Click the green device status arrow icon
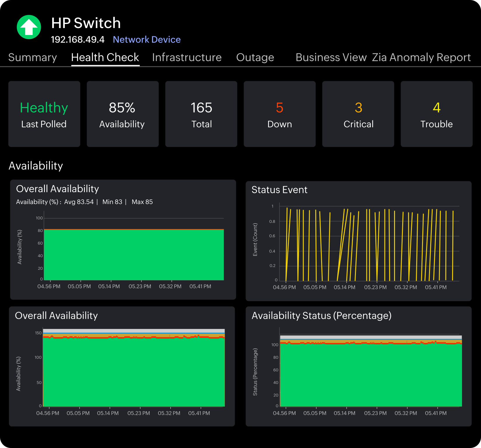Screen dimensions: 481x448 click(28, 27)
